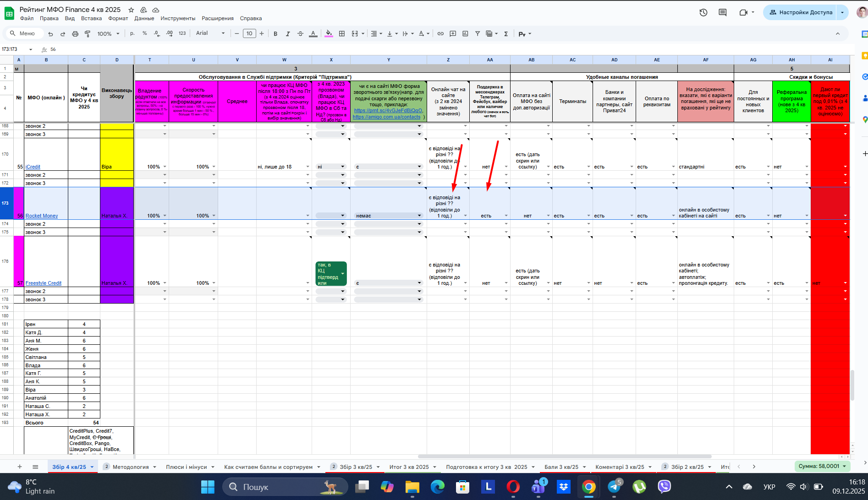Add a comment from the toolbar
This screenshot has width=868, height=500.
(x=453, y=33)
